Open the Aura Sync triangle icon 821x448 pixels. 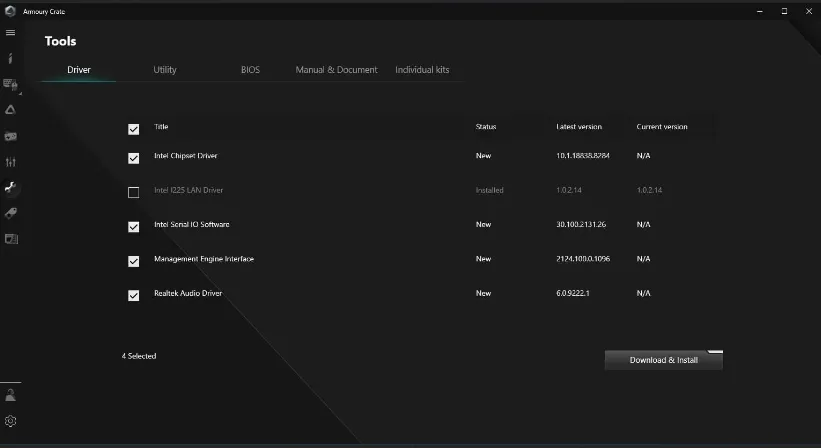coord(10,110)
